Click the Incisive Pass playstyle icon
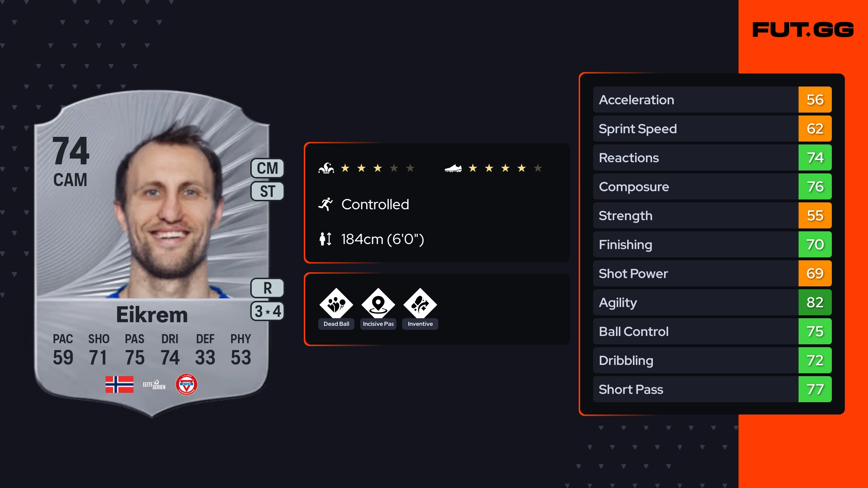Screen dimensions: 868x488 coord(378,304)
